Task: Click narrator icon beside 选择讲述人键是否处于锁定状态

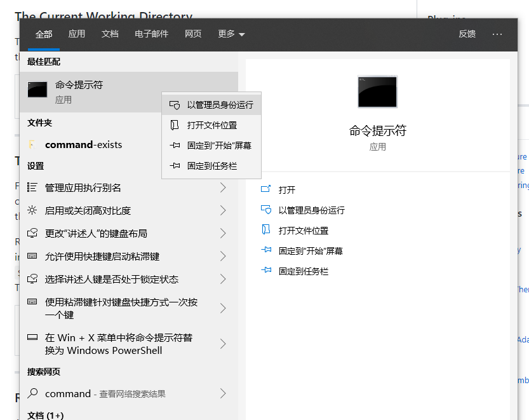Action: pyautogui.click(x=32, y=278)
